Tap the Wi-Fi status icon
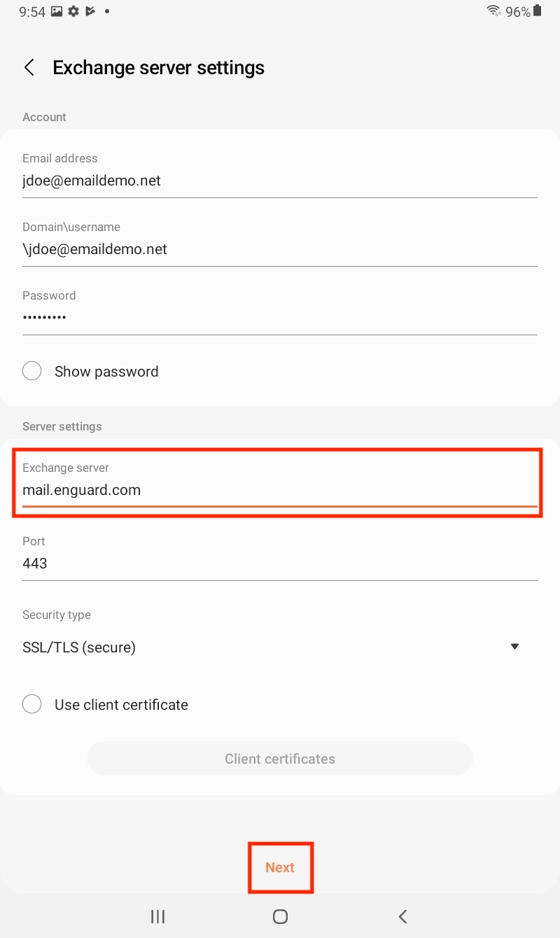Viewport: 560px width, 938px height. click(494, 11)
